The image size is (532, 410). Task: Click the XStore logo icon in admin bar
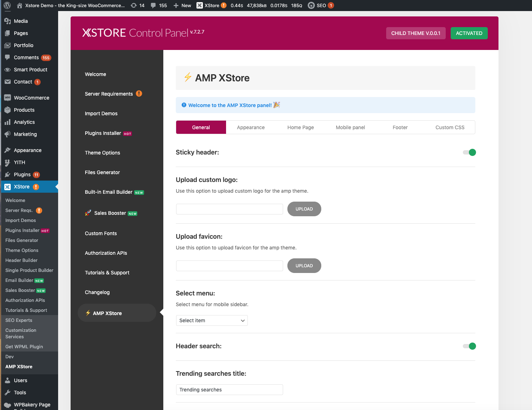[200, 5]
